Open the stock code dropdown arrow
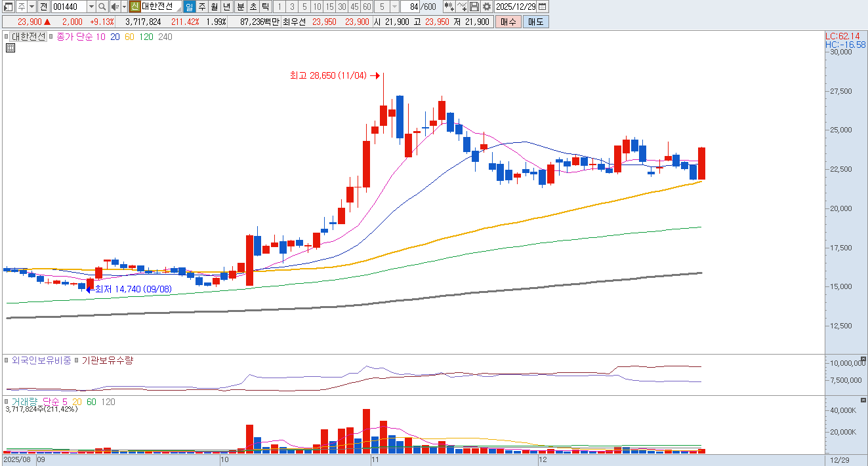 91,7
